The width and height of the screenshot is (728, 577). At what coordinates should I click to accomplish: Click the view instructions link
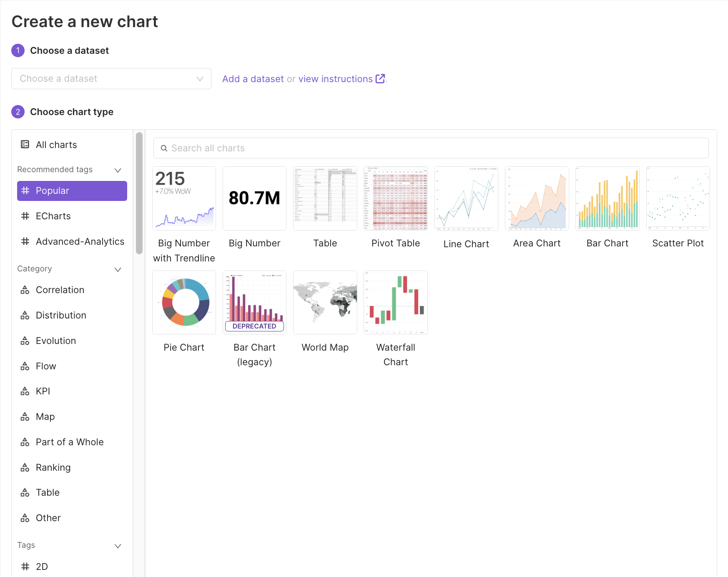335,79
